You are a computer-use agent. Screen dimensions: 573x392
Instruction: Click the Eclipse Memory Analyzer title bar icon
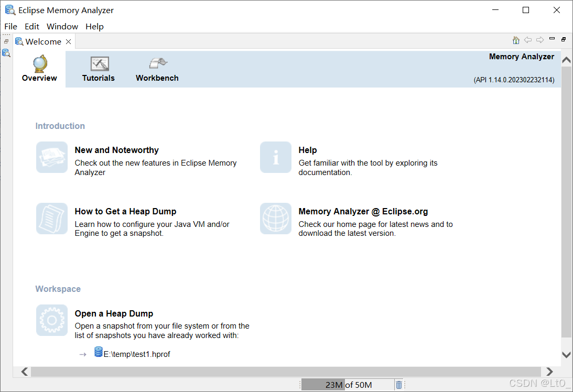[10, 10]
